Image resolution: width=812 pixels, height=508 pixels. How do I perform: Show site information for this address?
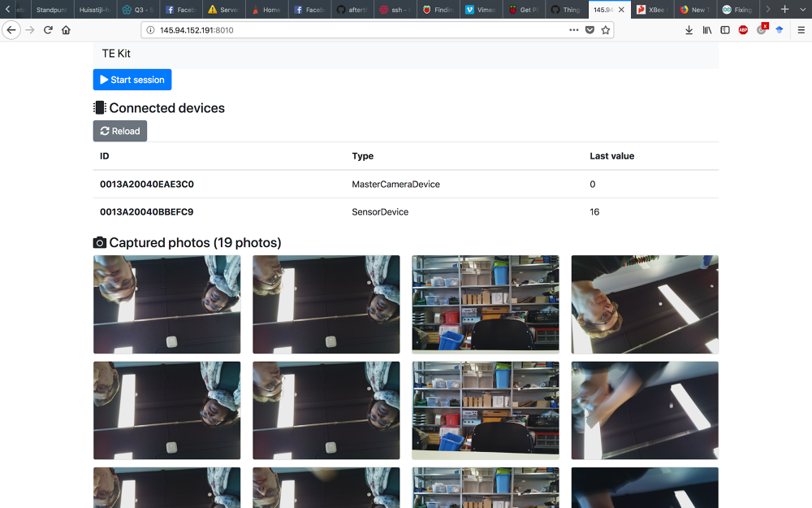pyautogui.click(x=150, y=30)
